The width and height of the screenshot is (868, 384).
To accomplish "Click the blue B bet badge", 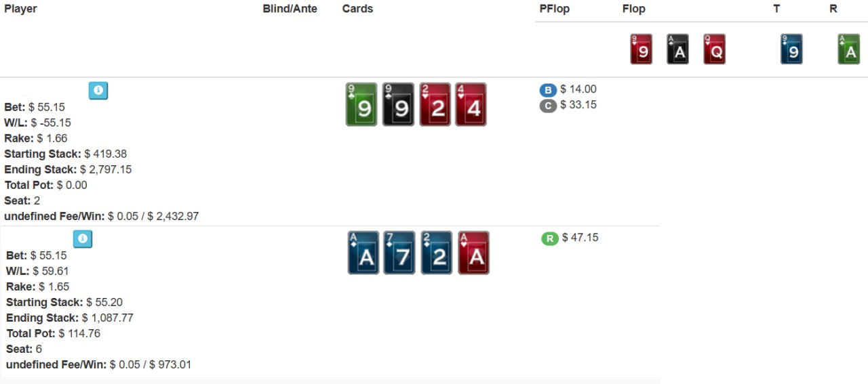I will (548, 90).
